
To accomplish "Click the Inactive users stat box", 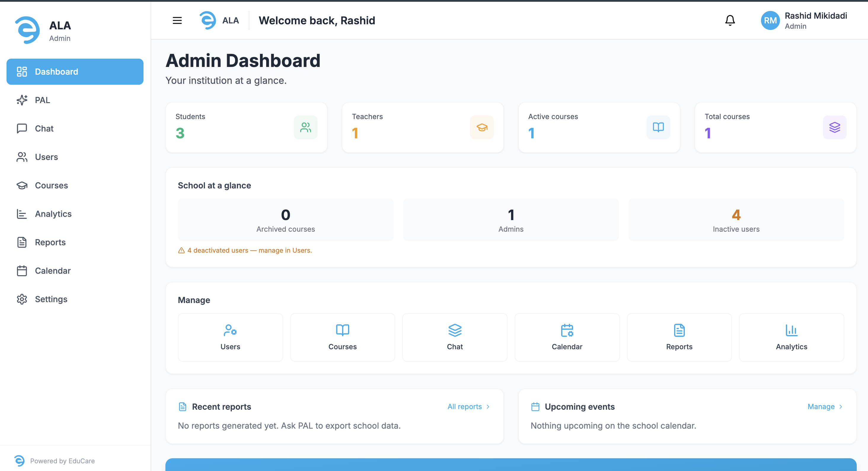I will coord(736,220).
